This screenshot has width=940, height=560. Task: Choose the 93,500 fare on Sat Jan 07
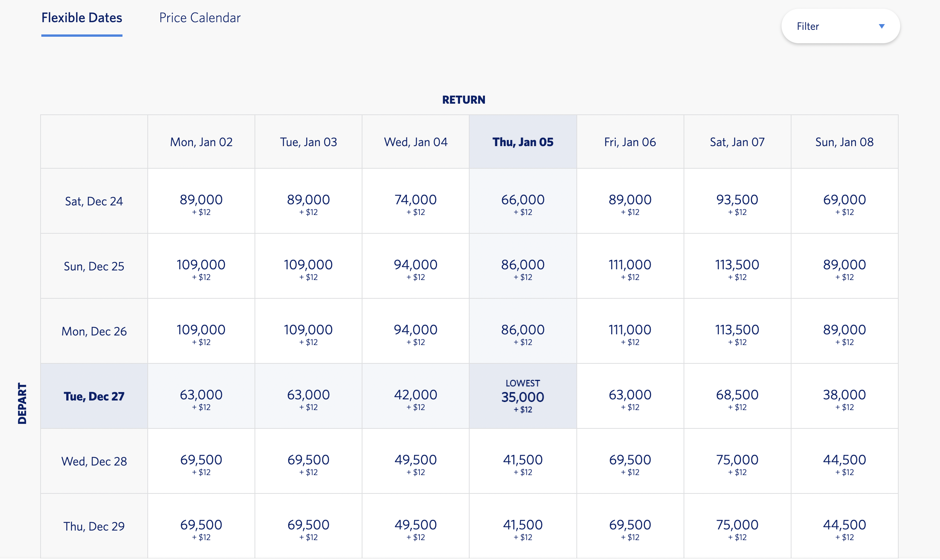coord(737,201)
